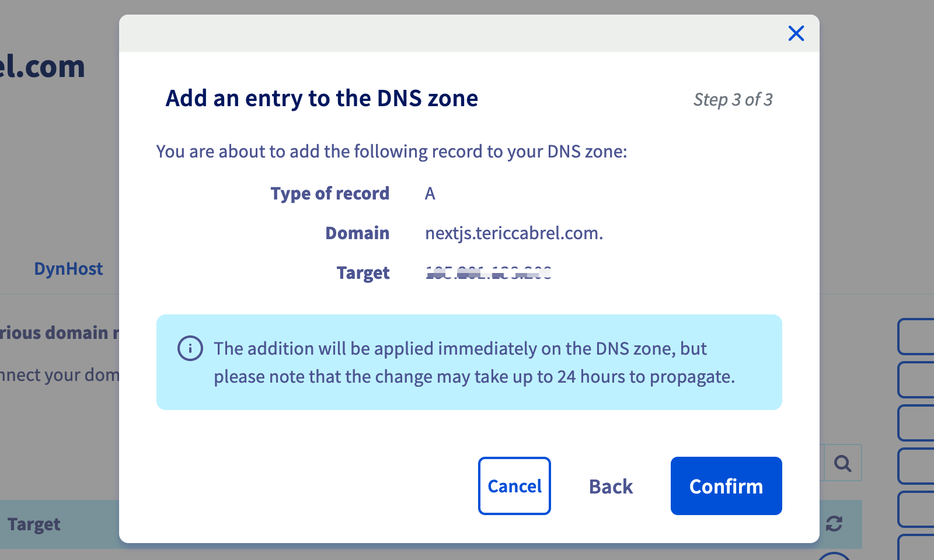934x560 pixels.
Task: Confirm adding the DNS record
Action: [726, 486]
